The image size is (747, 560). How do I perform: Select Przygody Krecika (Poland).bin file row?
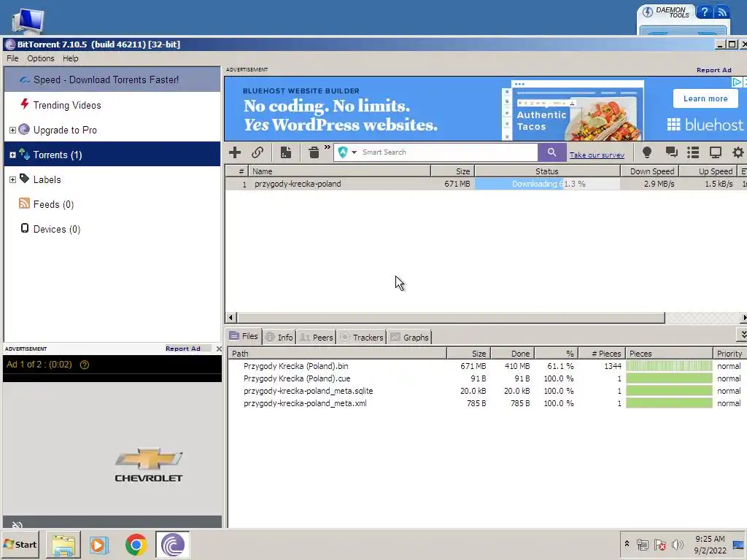click(486, 366)
